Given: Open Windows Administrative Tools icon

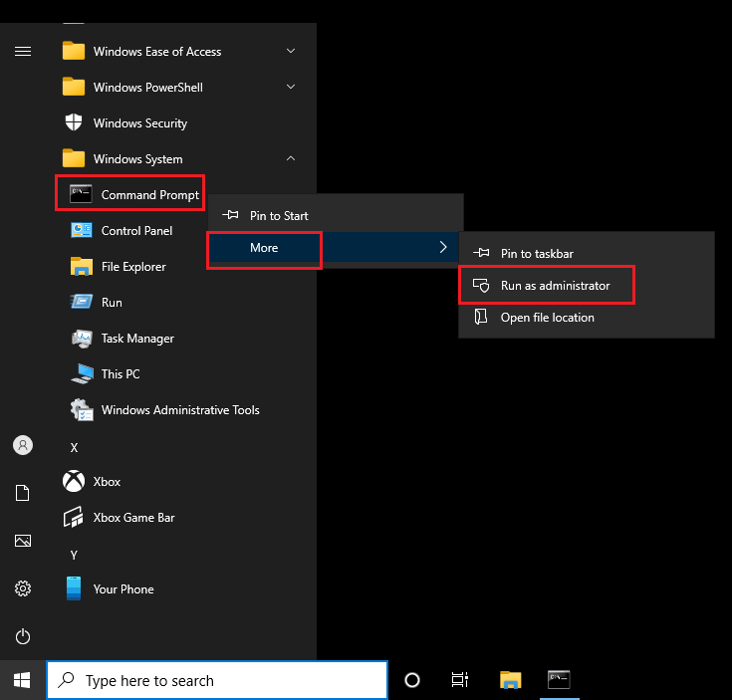Looking at the screenshot, I should (82, 409).
